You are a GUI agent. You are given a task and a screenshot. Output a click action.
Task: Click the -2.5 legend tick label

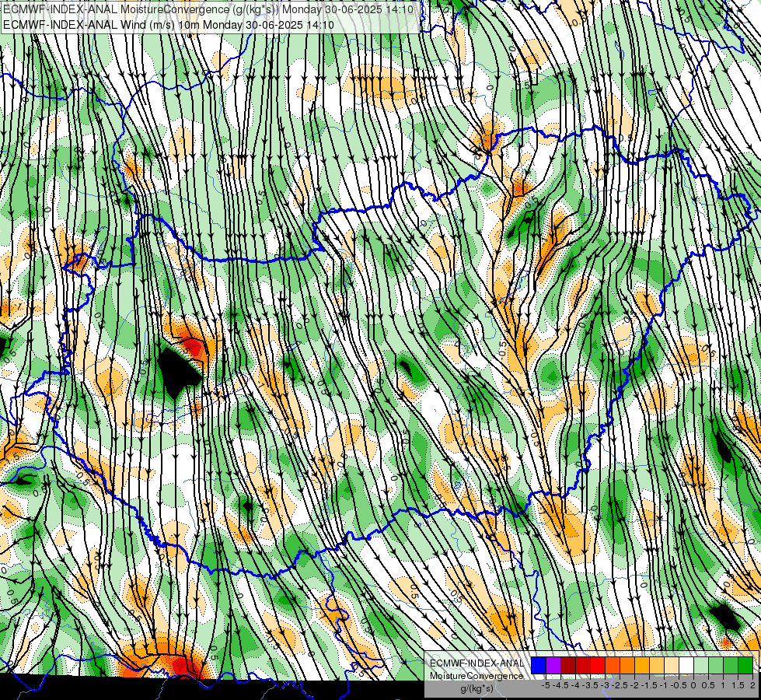(x=620, y=685)
